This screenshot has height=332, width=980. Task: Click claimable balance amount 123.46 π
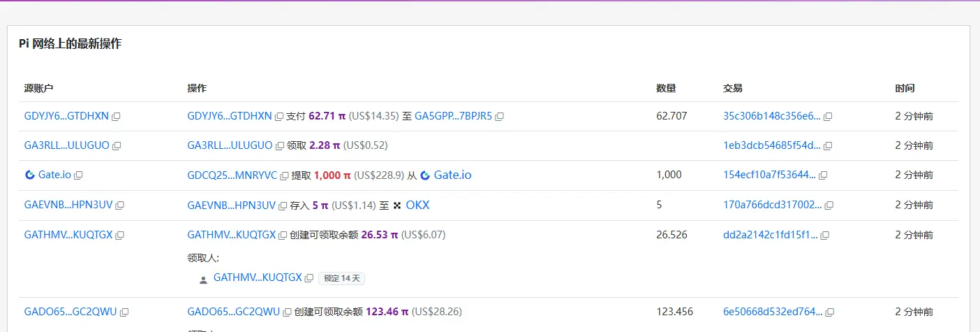click(387, 311)
